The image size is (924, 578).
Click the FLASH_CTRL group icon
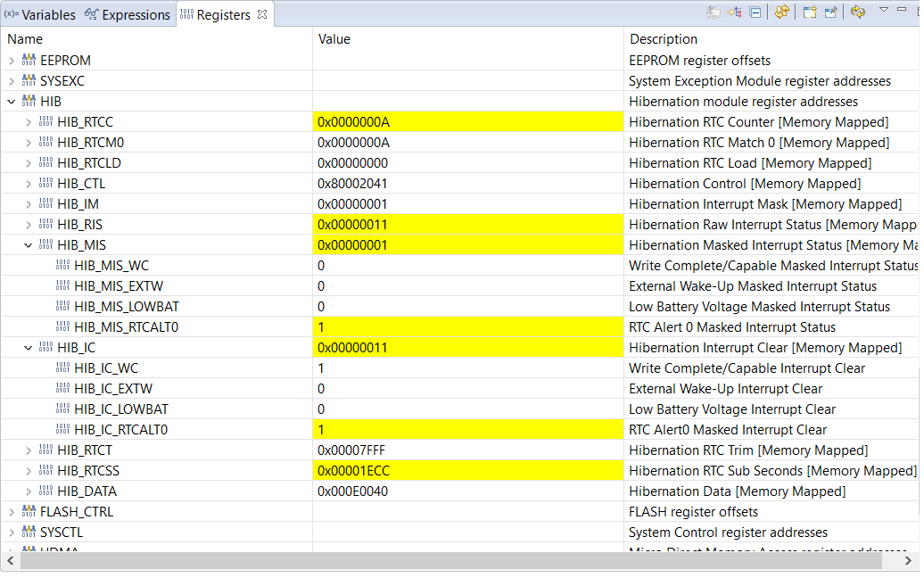tap(29, 511)
